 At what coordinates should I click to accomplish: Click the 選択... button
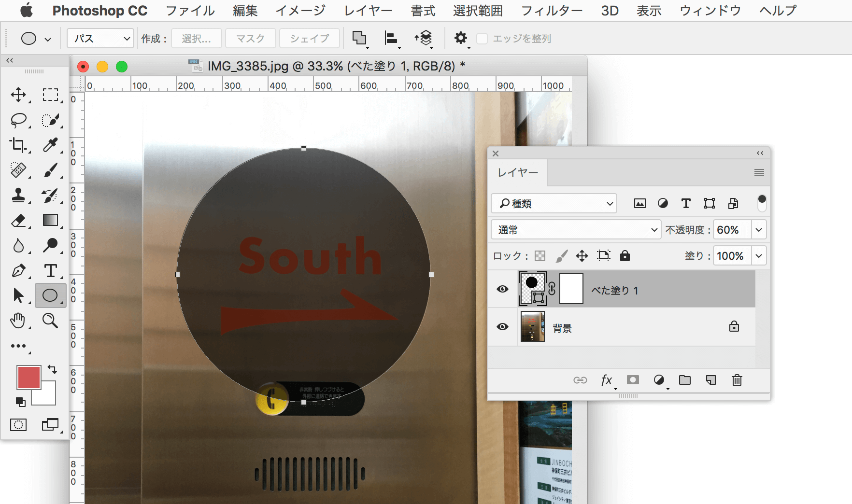pos(196,38)
